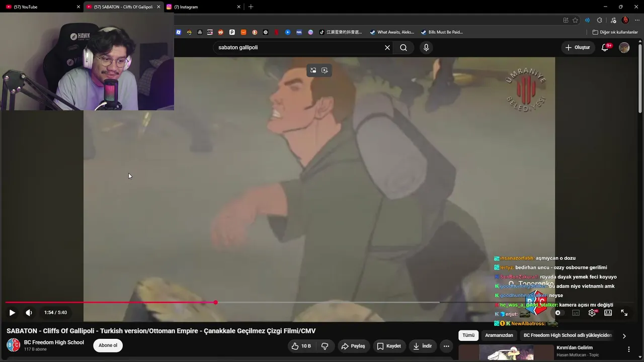This screenshot has height=362, width=644.
Task: Turn on subtitles with the captions icon
Action: (576, 313)
